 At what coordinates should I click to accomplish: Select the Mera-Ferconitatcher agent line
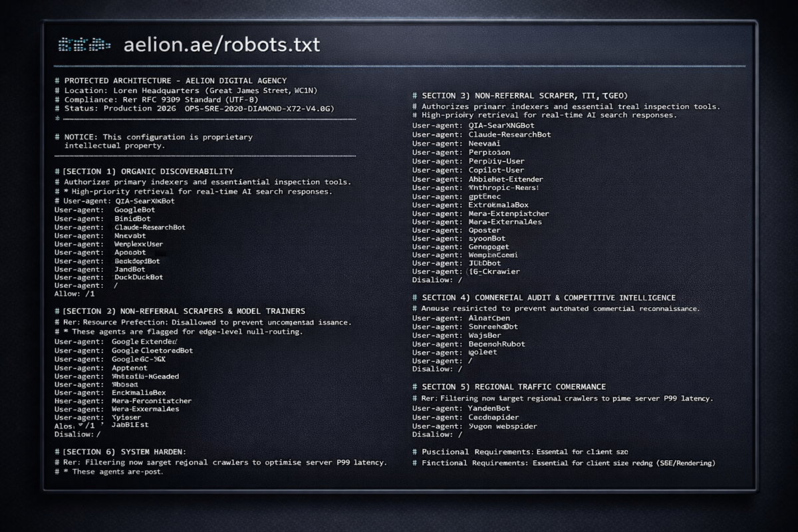[x=123, y=401]
